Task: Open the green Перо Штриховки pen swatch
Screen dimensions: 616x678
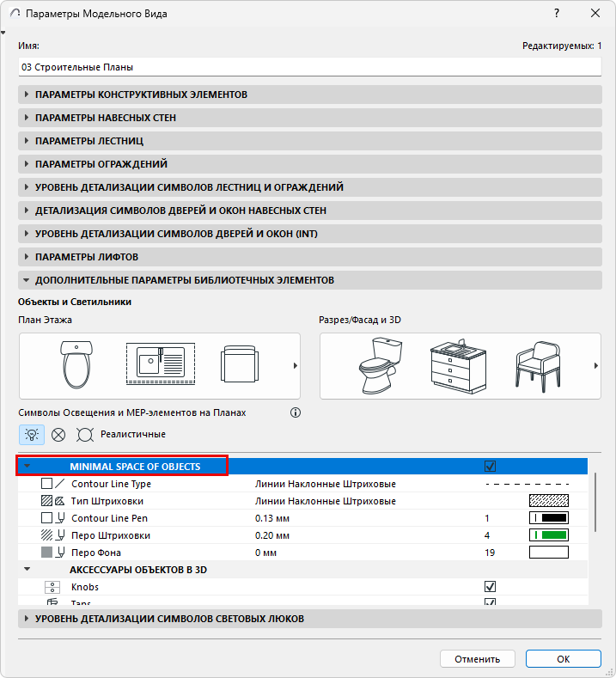Action: click(549, 535)
